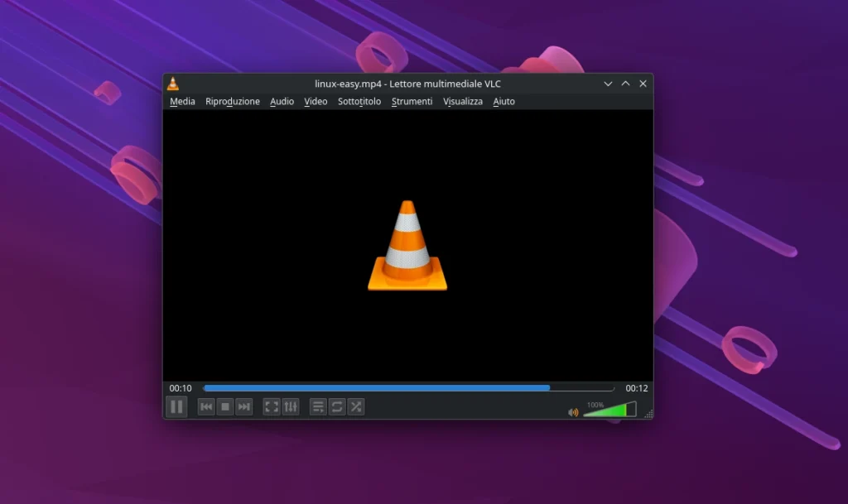Open the Media menu
This screenshot has width=848, height=504.
[182, 101]
